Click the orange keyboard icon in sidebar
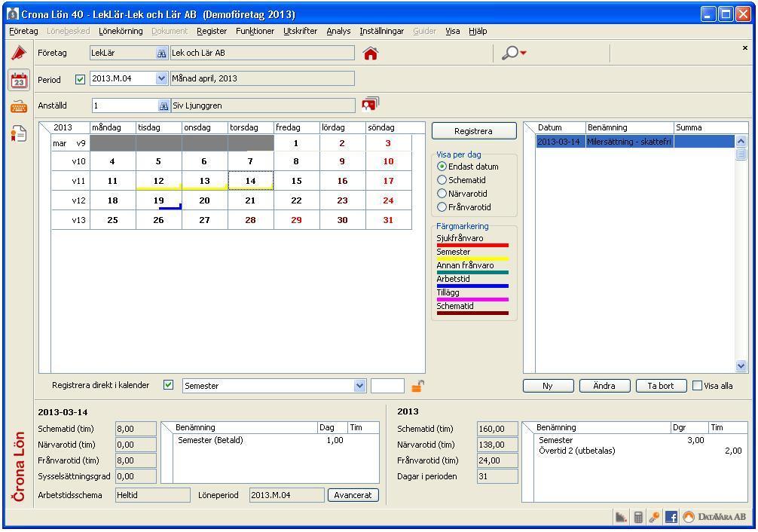Screen dimensions: 758x532 tap(19, 106)
